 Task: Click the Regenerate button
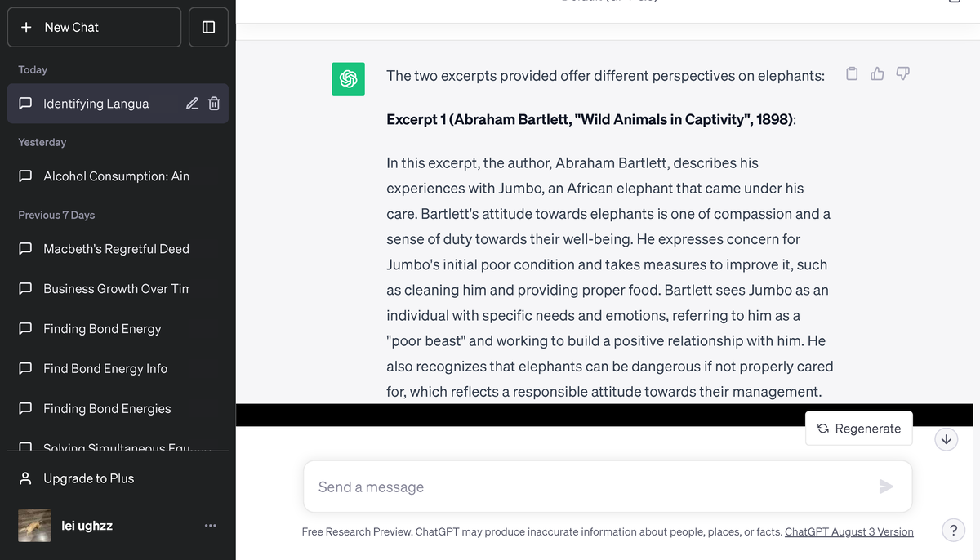click(858, 429)
